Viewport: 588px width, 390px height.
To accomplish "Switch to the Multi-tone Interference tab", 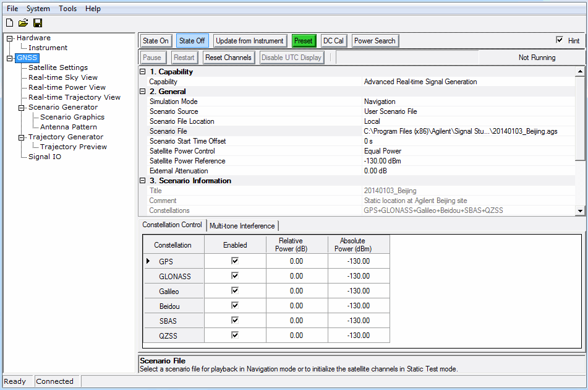I will [242, 225].
